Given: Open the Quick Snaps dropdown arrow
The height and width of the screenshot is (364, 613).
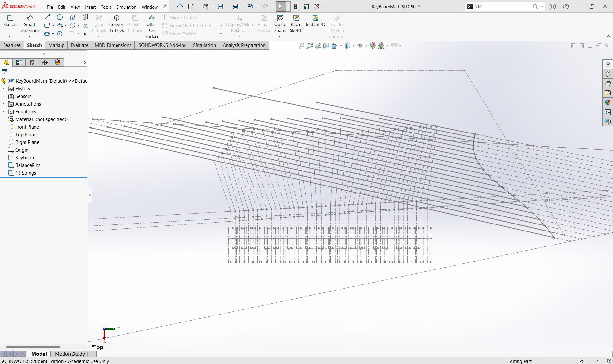Looking at the screenshot, I should pos(280,36).
